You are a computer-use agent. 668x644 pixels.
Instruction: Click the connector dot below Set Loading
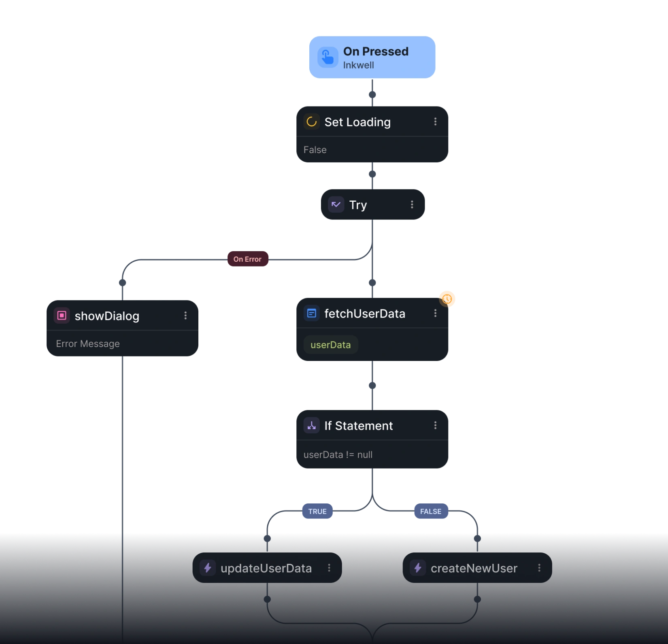(x=372, y=174)
